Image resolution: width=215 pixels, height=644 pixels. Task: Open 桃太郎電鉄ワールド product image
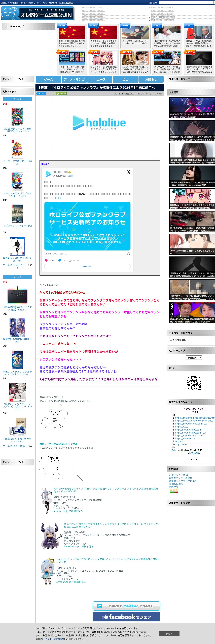[x=17, y=117]
